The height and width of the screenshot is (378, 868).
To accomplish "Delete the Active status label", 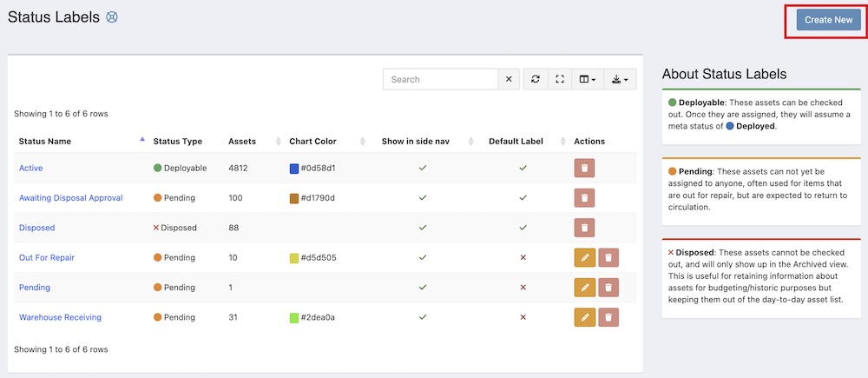I will [x=584, y=169].
